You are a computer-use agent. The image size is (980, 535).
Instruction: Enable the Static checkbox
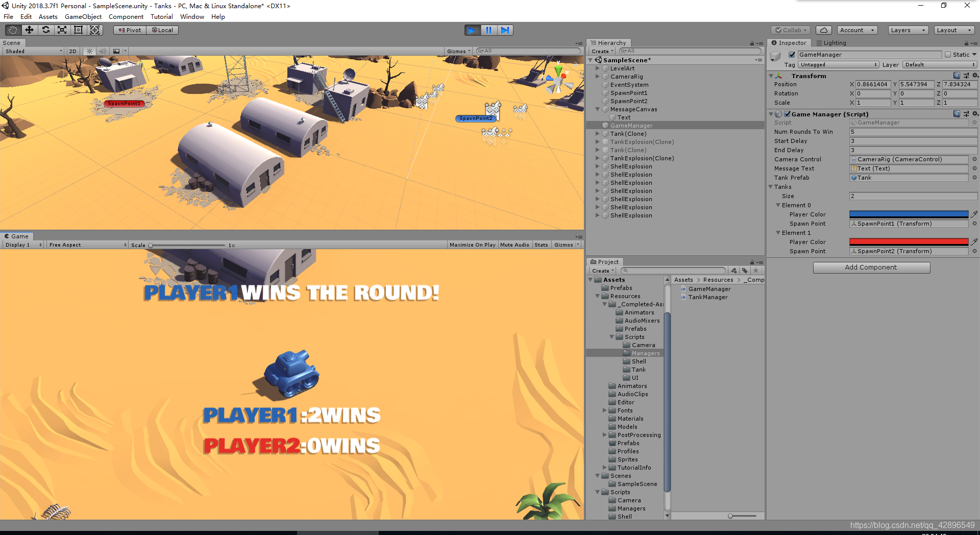pos(948,55)
